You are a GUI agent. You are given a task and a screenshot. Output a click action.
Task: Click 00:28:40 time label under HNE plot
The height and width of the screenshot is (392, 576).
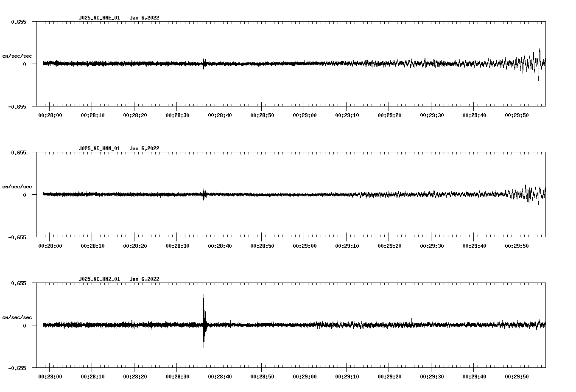220,115
